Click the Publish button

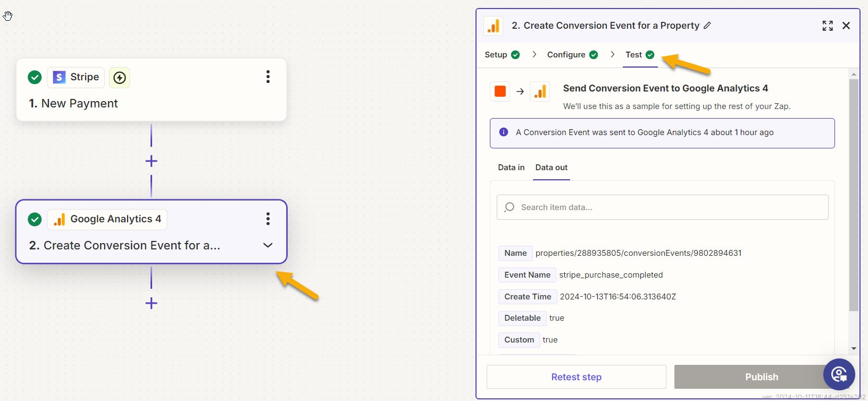pos(762,377)
